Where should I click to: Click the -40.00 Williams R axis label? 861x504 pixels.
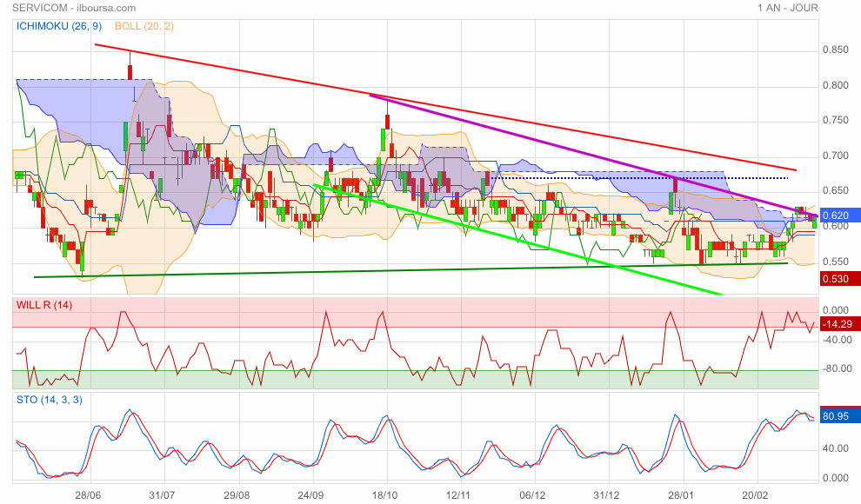click(837, 340)
